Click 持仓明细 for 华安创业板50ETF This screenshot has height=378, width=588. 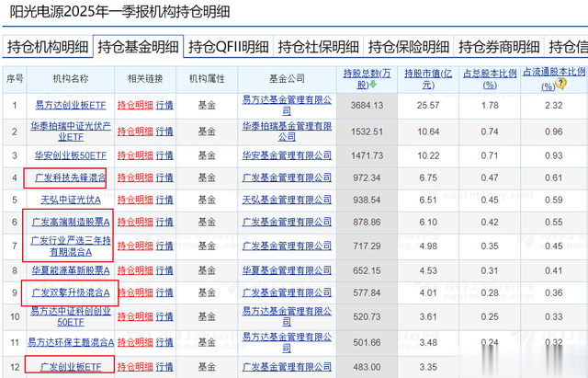[135, 155]
